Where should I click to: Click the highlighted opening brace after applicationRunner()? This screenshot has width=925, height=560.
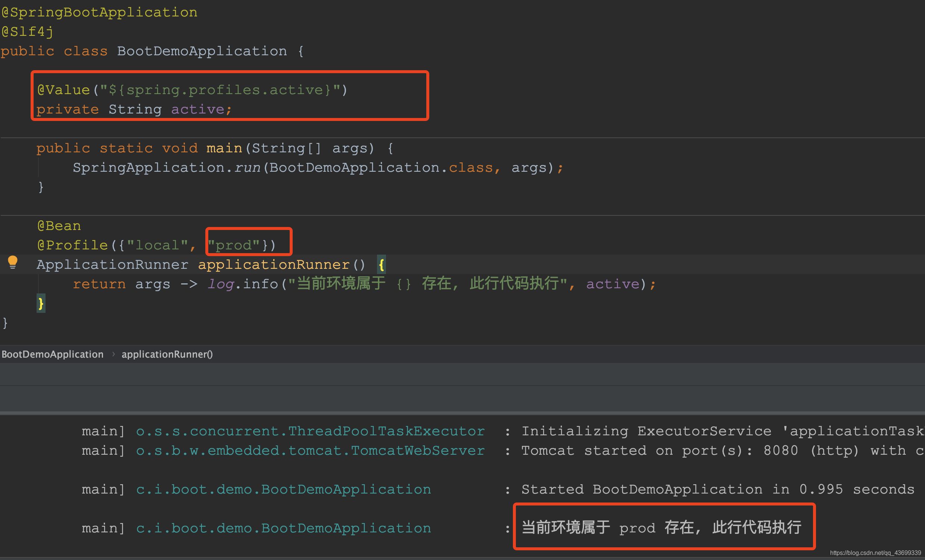point(381,265)
